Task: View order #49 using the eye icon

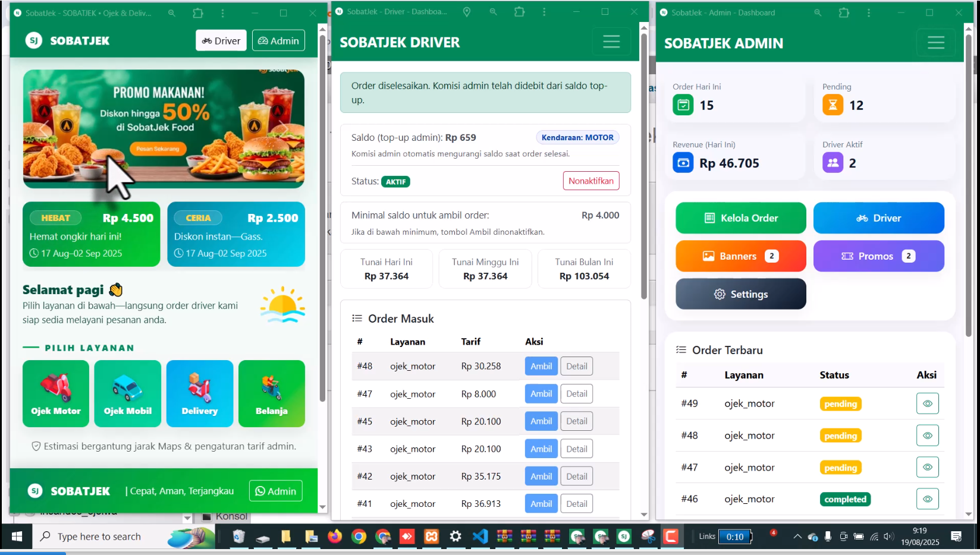Action: (x=927, y=403)
